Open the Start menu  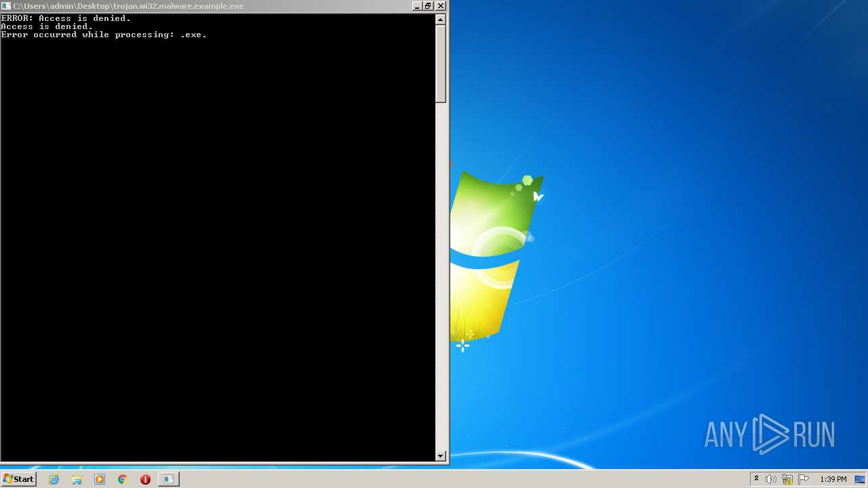(x=18, y=479)
